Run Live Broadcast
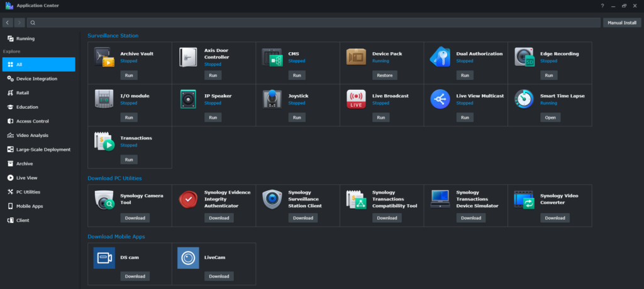This screenshot has width=644, height=289. [380, 117]
